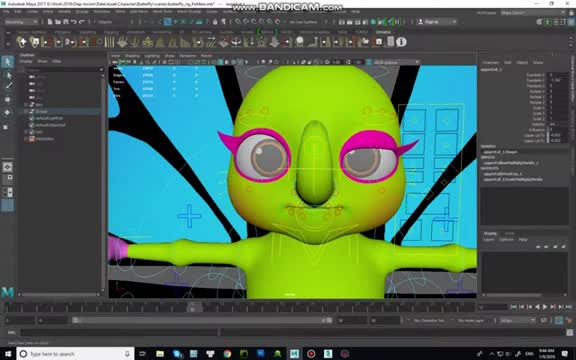Click the Redo arrow icon
The height and width of the screenshot is (360, 576).
click(x=82, y=22)
